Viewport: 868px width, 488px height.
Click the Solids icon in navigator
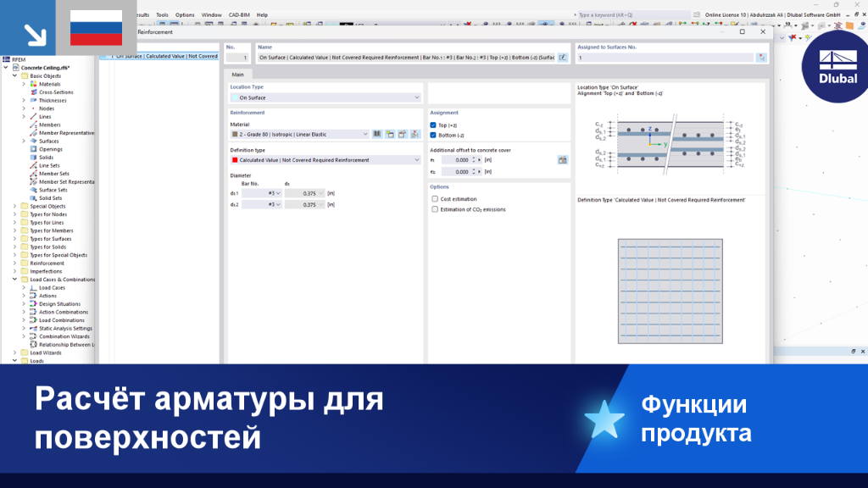click(33, 158)
